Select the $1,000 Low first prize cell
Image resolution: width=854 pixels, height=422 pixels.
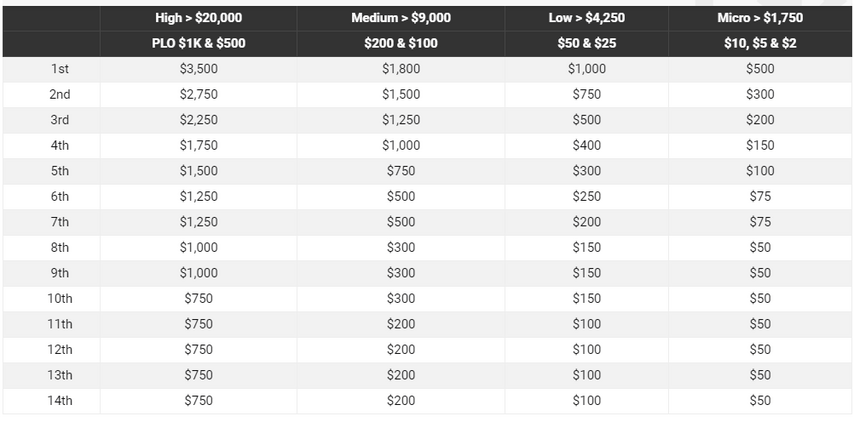pyautogui.click(x=587, y=69)
